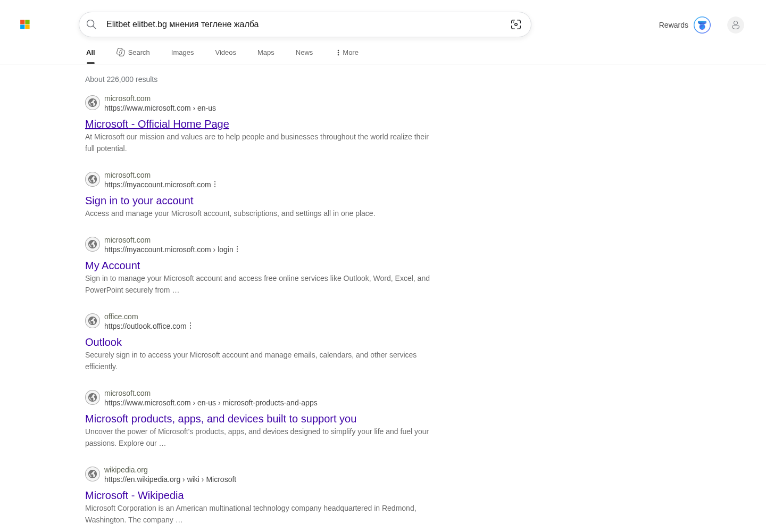Image resolution: width=766 pixels, height=532 pixels.
Task: Click the https://myaccount.microsoft.com URL text
Action: pos(157,185)
